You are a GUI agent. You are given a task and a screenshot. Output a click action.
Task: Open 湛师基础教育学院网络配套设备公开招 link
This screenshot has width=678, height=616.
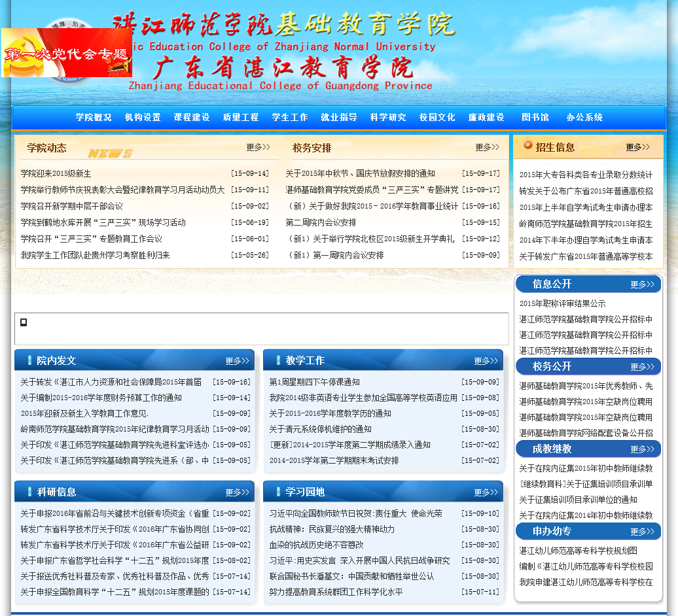586,434
